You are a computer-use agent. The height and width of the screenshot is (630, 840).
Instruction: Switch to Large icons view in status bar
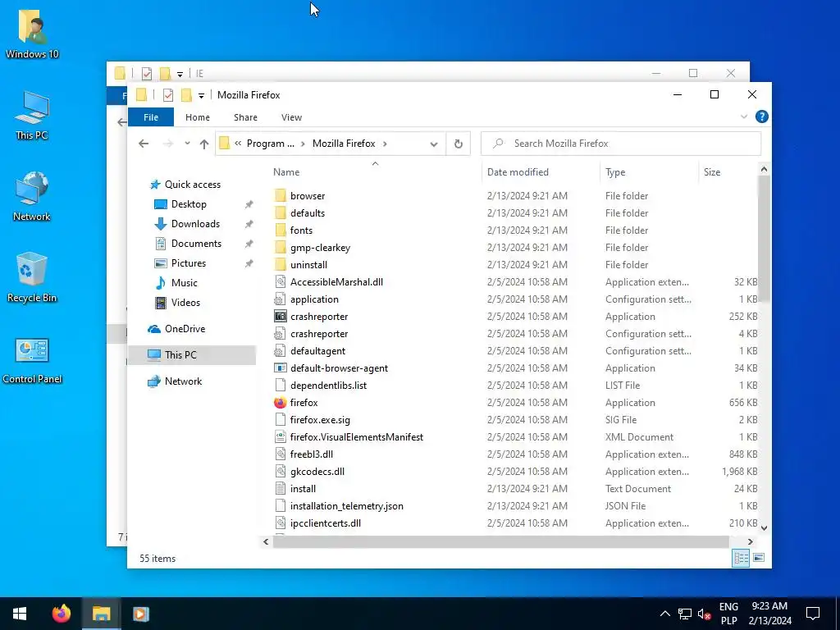[x=759, y=558]
